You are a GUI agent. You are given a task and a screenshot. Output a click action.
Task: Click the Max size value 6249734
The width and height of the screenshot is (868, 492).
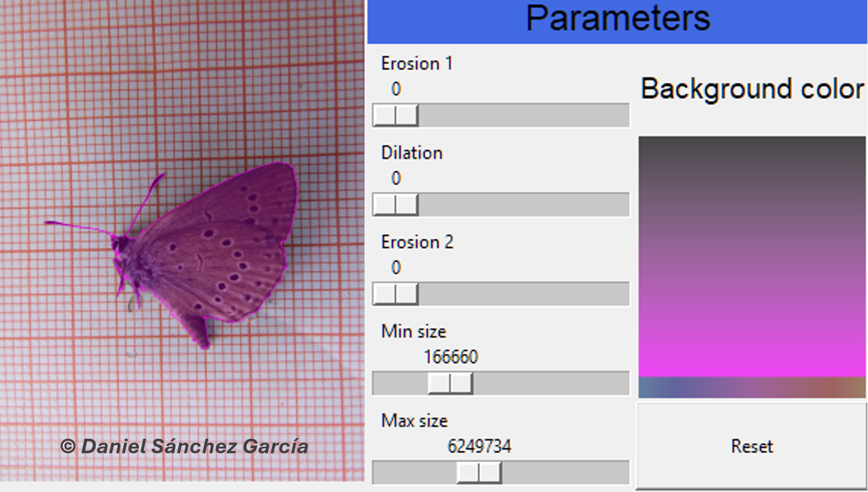479,446
